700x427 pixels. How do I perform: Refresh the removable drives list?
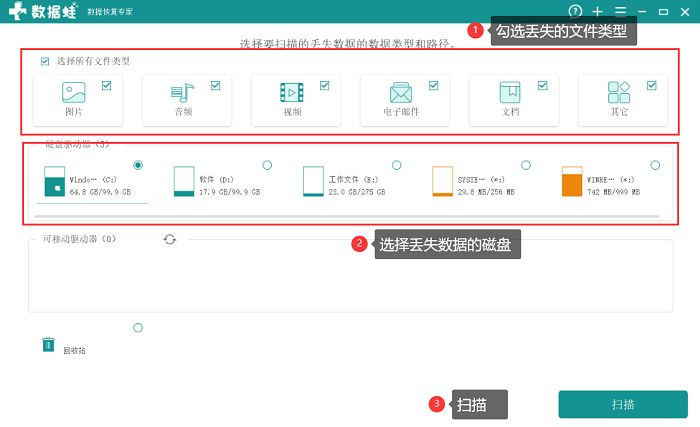[x=170, y=239]
